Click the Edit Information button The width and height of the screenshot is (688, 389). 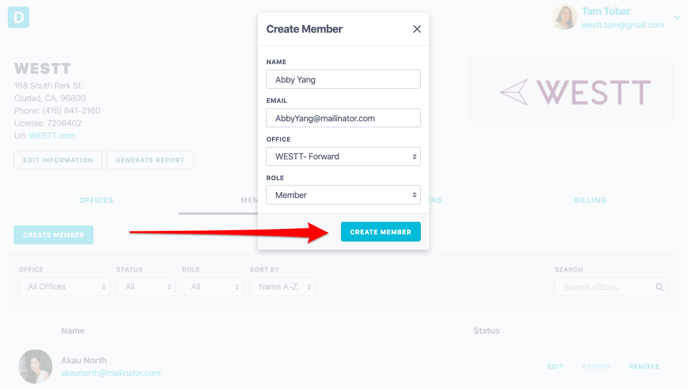pyautogui.click(x=58, y=160)
